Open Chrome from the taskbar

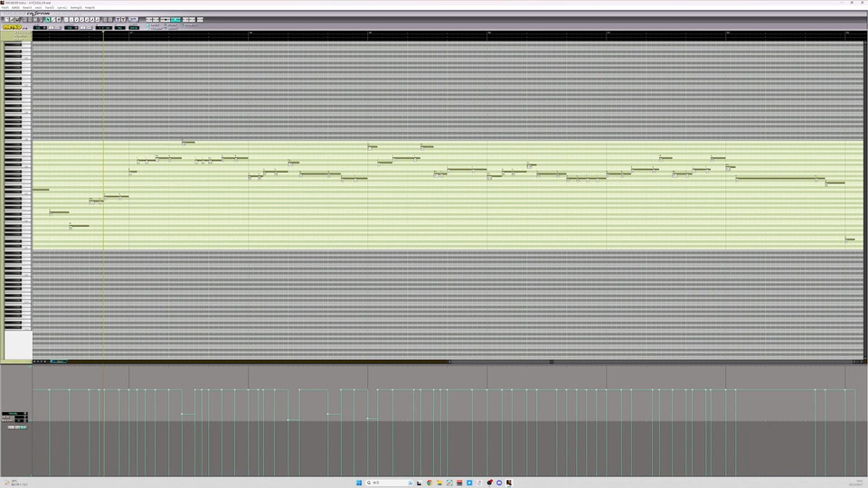point(429,483)
